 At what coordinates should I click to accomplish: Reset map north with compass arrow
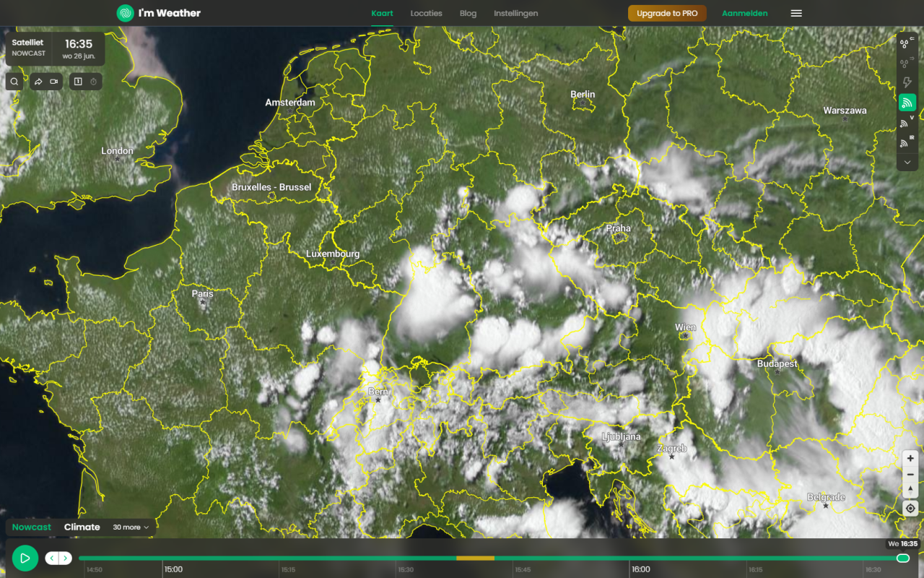(x=910, y=491)
